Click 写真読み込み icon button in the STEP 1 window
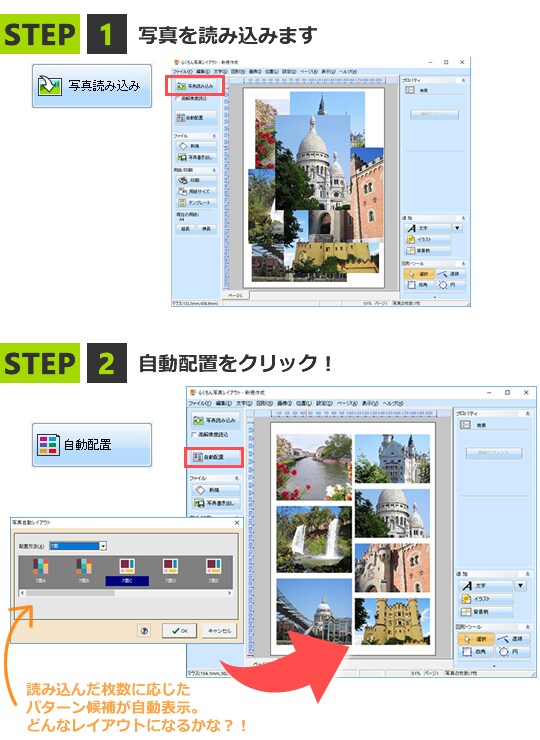 [195, 86]
